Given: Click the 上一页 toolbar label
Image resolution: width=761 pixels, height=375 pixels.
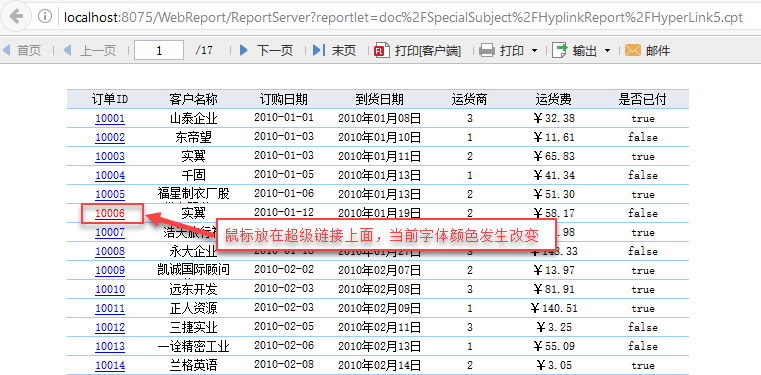Looking at the screenshot, I should click(98, 50).
